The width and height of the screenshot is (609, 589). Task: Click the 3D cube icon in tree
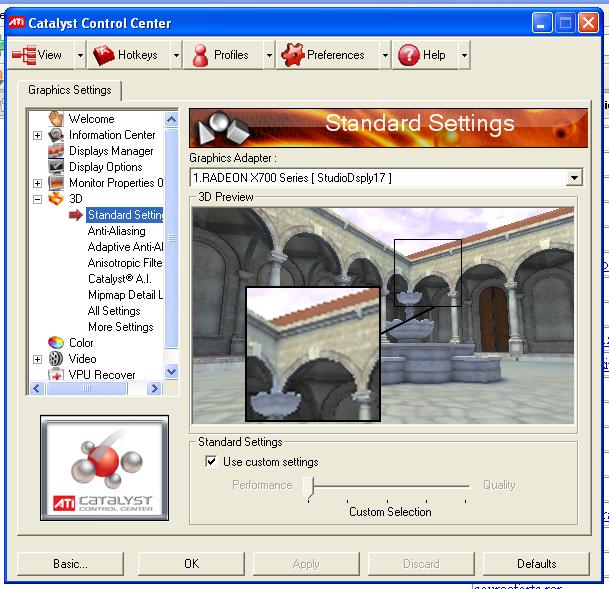pos(56,198)
